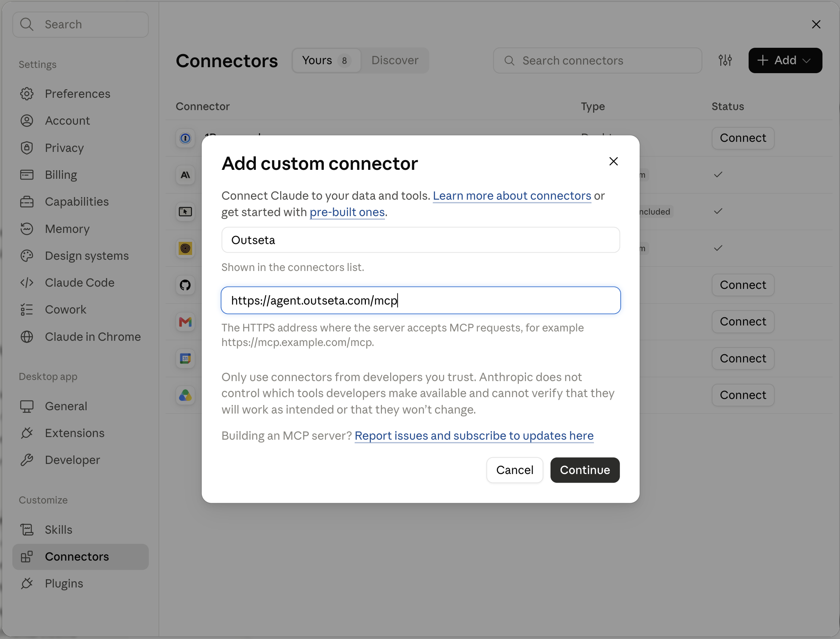Open the pre-built ones link
The width and height of the screenshot is (840, 639).
pyautogui.click(x=347, y=212)
